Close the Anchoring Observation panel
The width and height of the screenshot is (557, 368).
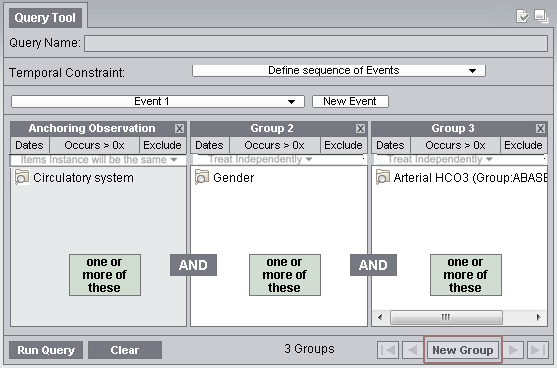point(179,129)
